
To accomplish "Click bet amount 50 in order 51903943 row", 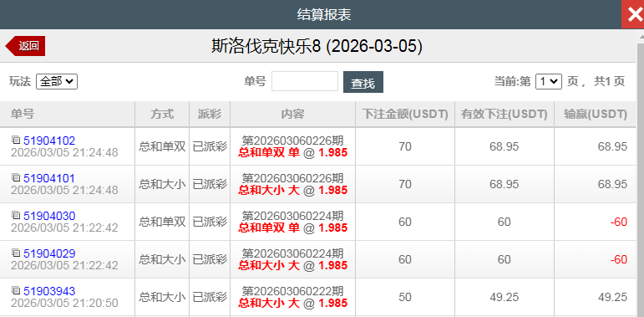I will (405, 297).
